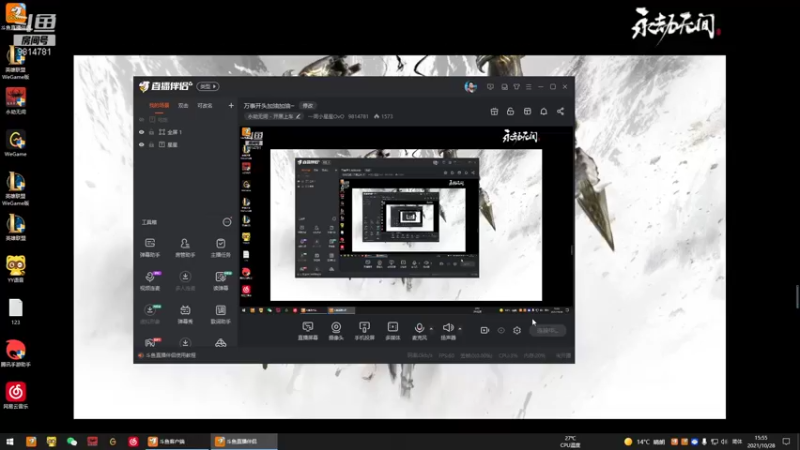Launch the 视频连麦 tool
The height and width of the screenshot is (450, 800).
[149, 281]
